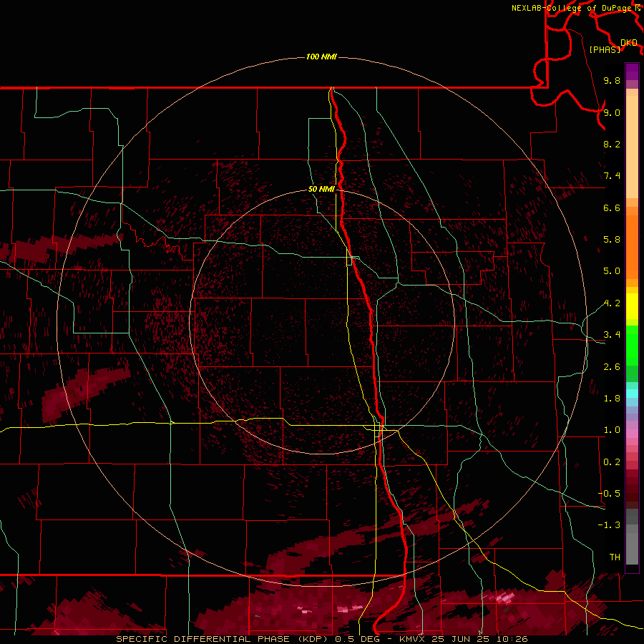Pick the bright green segment of color bar

point(632,346)
